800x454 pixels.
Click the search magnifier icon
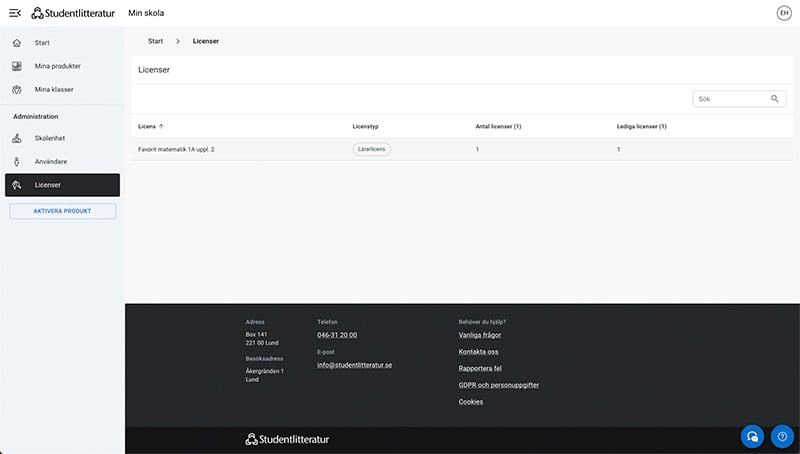[x=774, y=99]
